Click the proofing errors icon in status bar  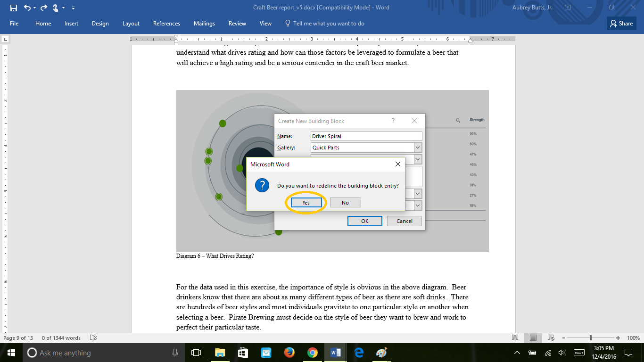[93, 338]
